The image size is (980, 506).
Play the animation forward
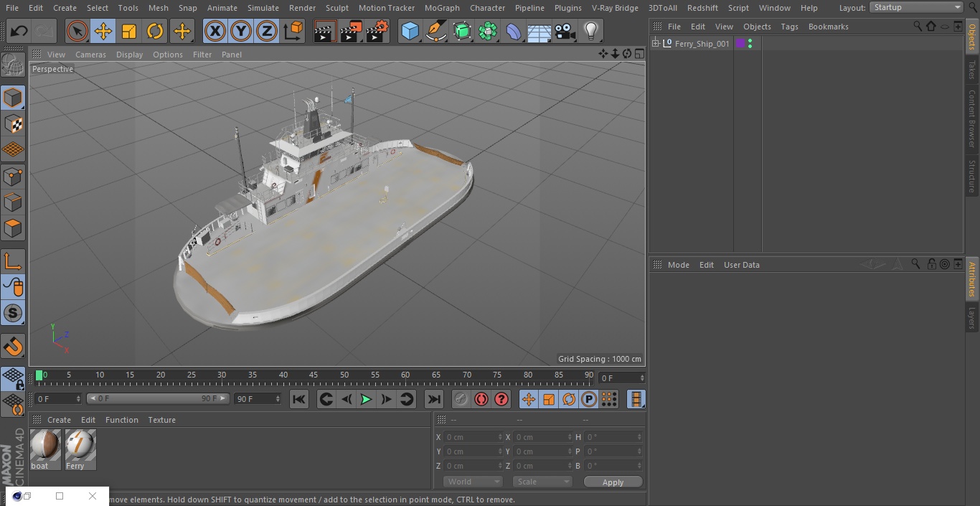pos(366,399)
